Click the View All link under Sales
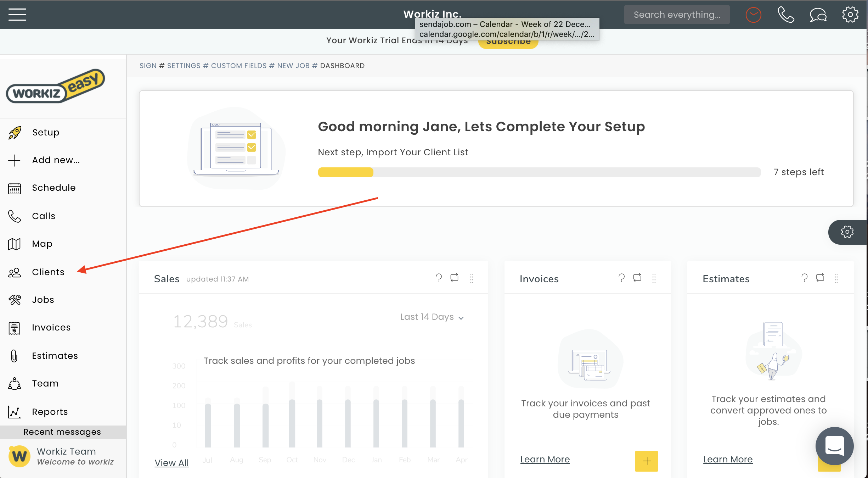The width and height of the screenshot is (868, 478). (x=171, y=463)
